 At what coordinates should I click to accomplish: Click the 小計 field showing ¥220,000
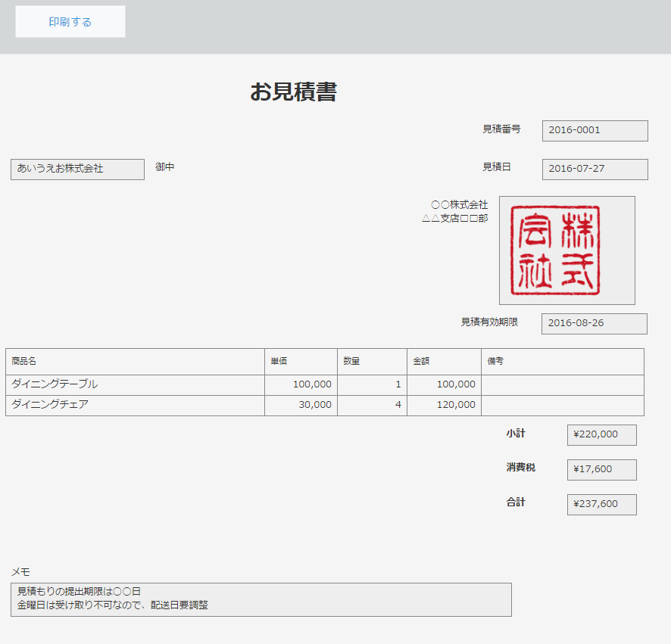[x=601, y=435]
